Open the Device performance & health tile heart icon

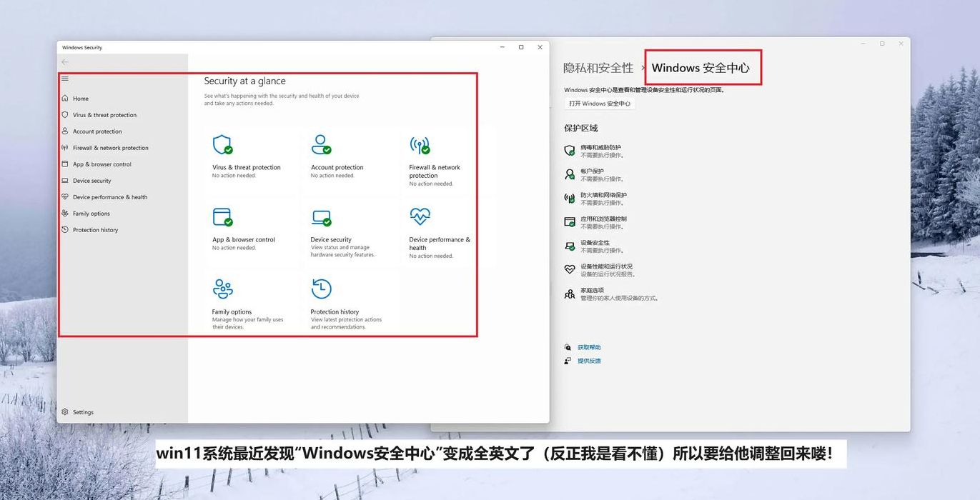click(420, 216)
